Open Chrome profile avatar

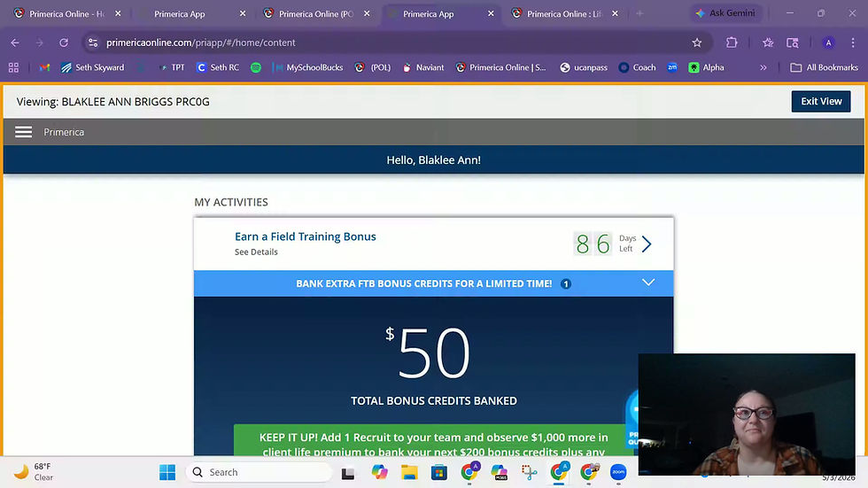tap(828, 43)
